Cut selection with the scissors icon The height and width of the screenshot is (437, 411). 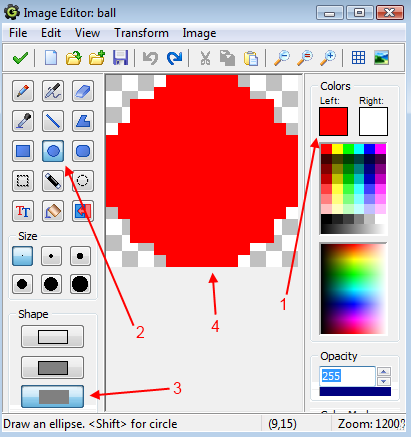click(205, 58)
